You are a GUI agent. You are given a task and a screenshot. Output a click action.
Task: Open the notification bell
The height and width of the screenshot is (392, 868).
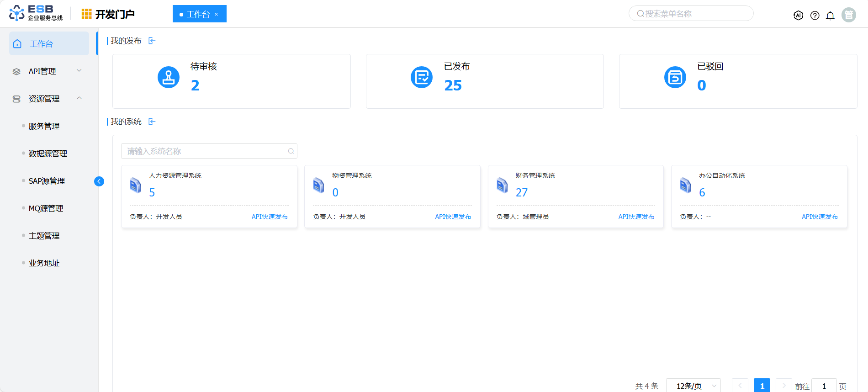[x=830, y=16]
